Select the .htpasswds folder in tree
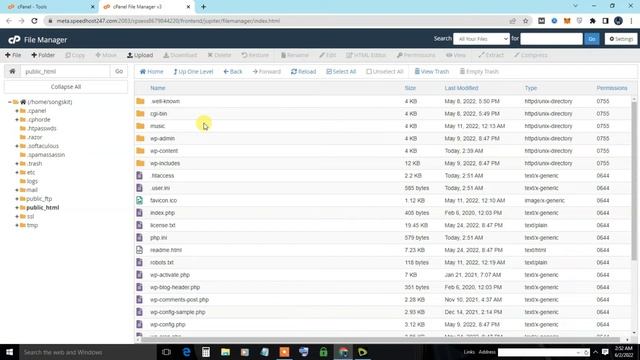Viewport: 640px width, 360px height. pyautogui.click(x=42, y=128)
